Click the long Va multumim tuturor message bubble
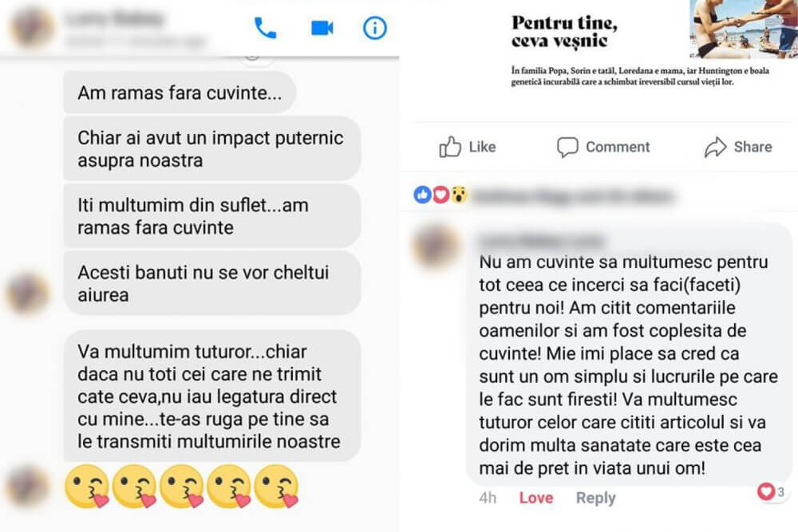The height and width of the screenshot is (532, 798). pyautogui.click(x=212, y=396)
